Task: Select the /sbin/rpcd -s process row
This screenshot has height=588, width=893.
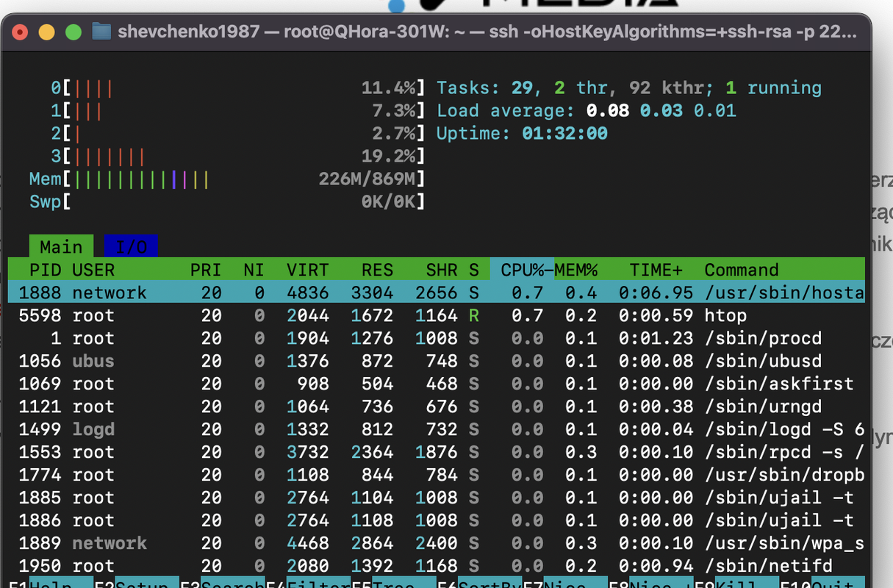Action: coord(437,452)
